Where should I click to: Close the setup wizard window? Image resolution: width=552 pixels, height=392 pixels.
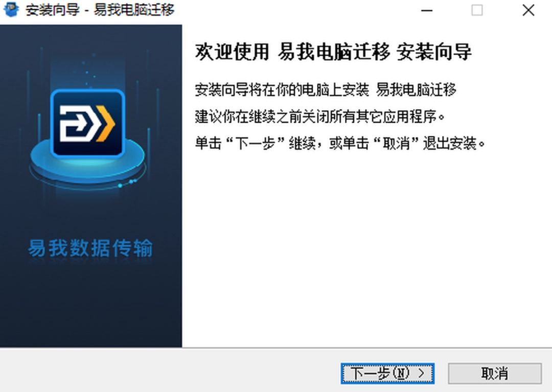pyautogui.click(x=528, y=10)
